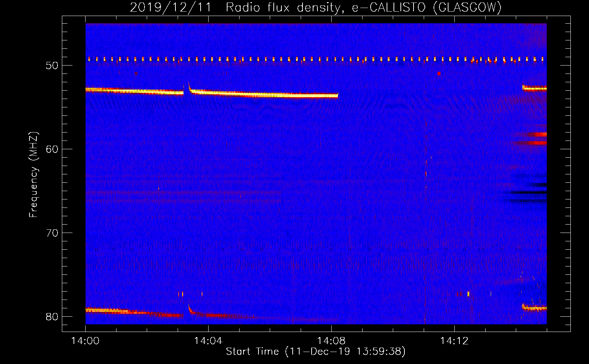Click the Frequency (MHZ) axis label
Viewport: 589px width, 364px height.
pos(33,175)
